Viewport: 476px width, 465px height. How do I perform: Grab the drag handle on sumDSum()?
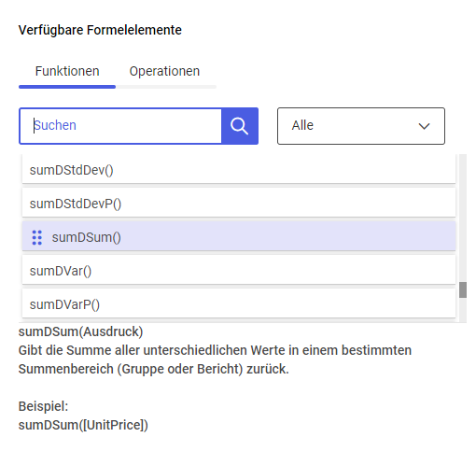point(37,237)
